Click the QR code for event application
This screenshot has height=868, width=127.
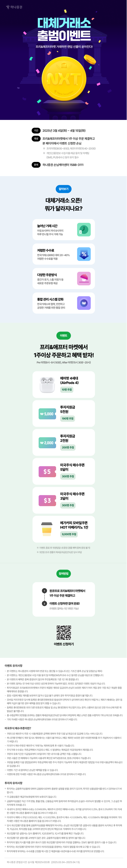[x=63, y=633]
